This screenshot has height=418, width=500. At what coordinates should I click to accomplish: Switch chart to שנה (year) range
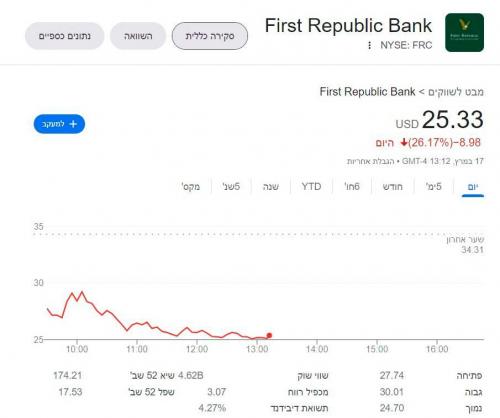(271, 187)
